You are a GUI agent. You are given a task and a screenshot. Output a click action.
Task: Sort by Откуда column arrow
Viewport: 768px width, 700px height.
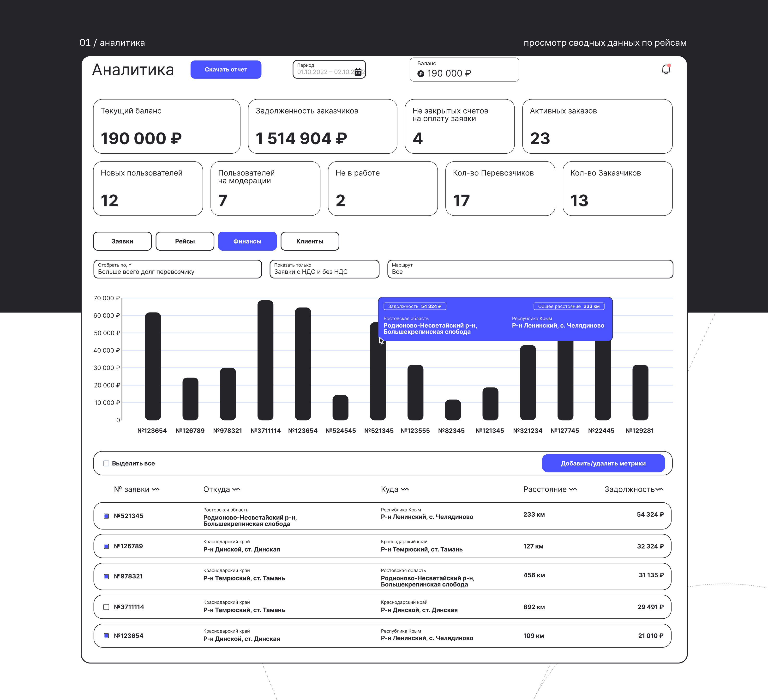[x=236, y=489]
